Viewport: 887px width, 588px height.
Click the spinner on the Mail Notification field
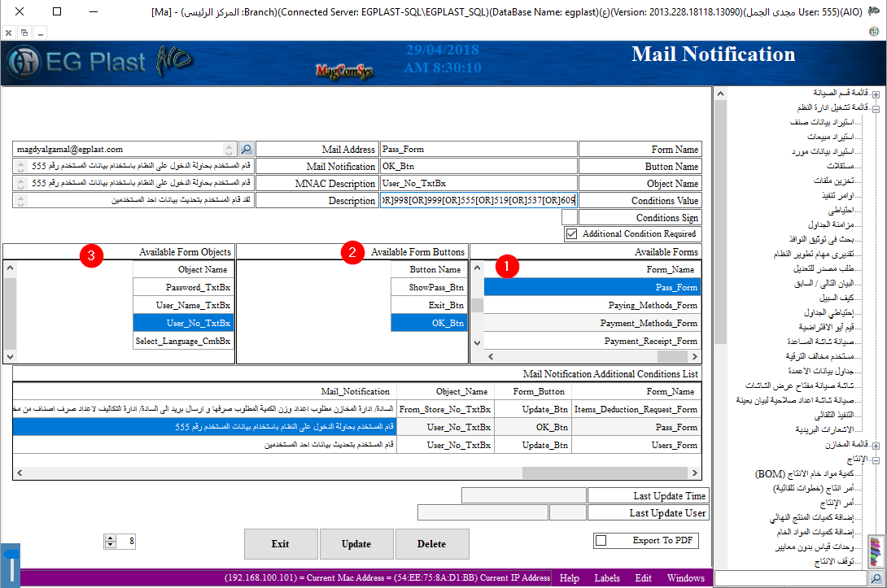click(x=21, y=167)
